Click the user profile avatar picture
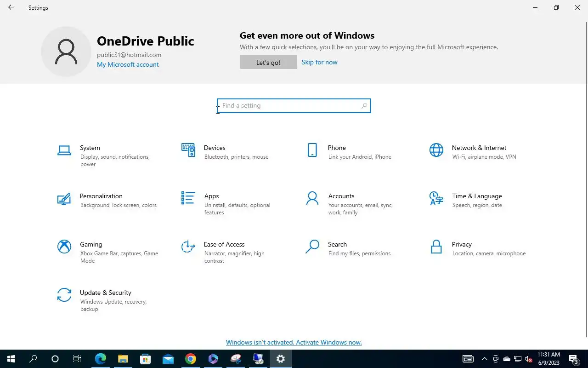 coord(66,52)
